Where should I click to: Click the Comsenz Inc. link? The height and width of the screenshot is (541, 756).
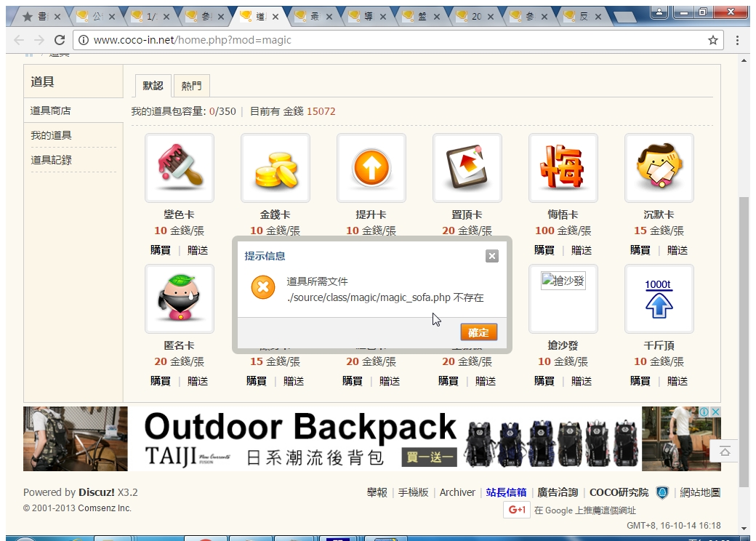tap(105, 508)
